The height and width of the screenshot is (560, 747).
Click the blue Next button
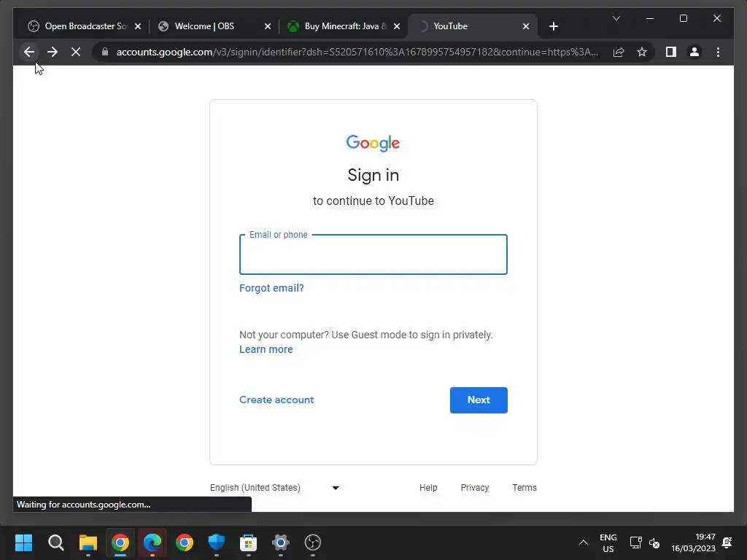(x=479, y=400)
